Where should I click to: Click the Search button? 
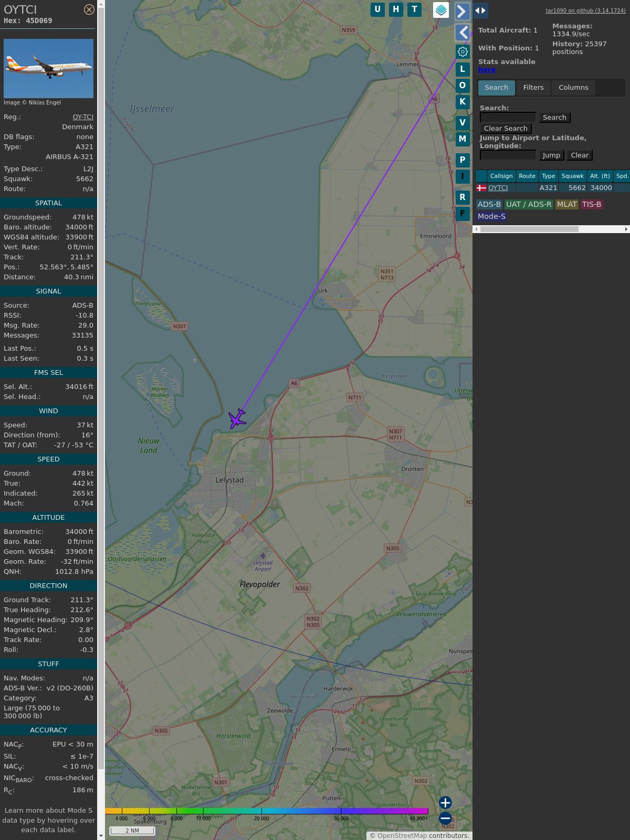[554, 118]
